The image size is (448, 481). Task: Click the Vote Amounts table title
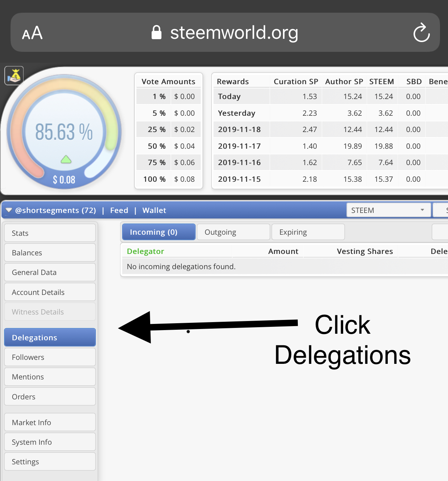[168, 82]
